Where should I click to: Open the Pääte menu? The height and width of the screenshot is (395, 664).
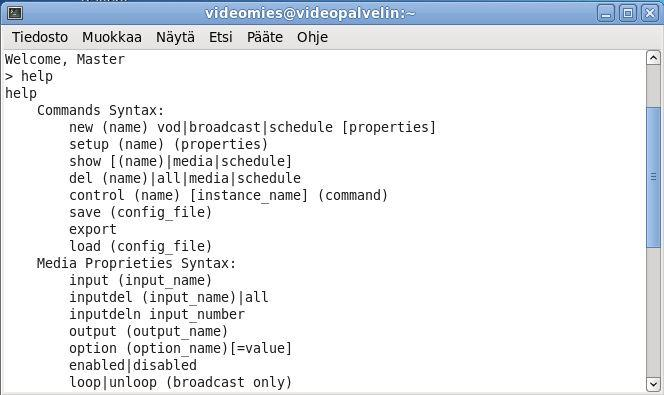tap(265, 37)
